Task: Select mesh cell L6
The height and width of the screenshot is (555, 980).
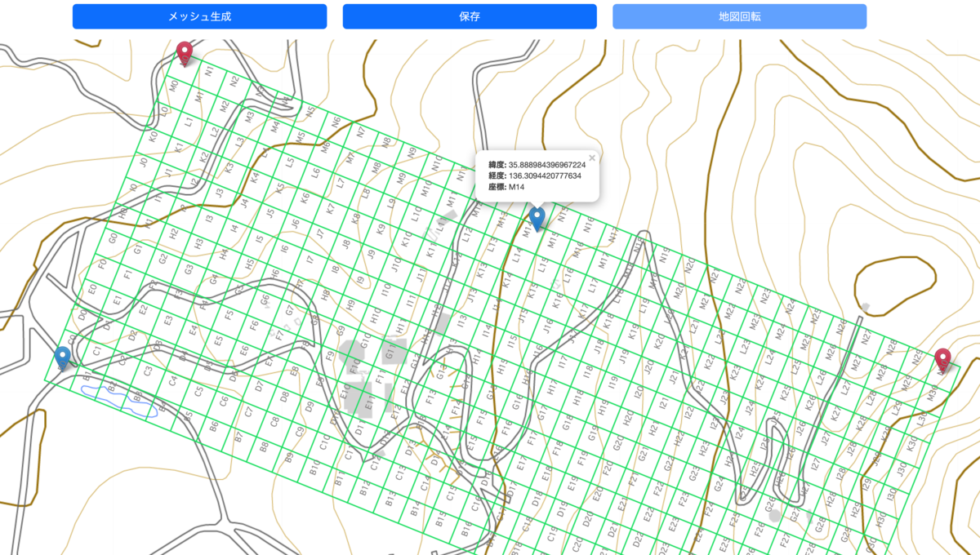Action: point(315,171)
